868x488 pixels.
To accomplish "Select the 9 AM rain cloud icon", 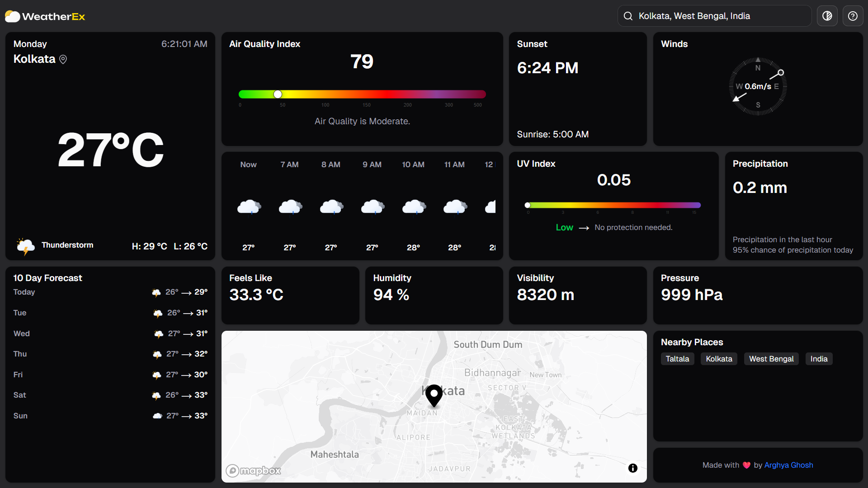I will pyautogui.click(x=372, y=207).
